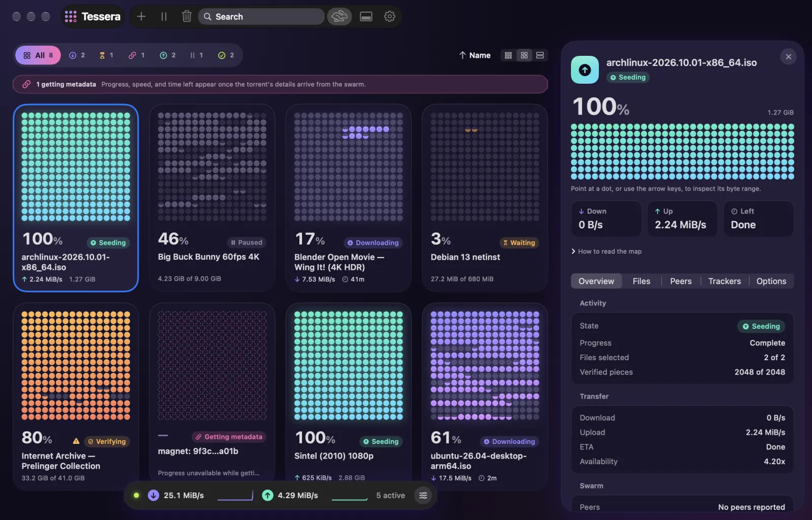Expand How to read the map
This screenshot has width=812, height=520.
pos(606,252)
